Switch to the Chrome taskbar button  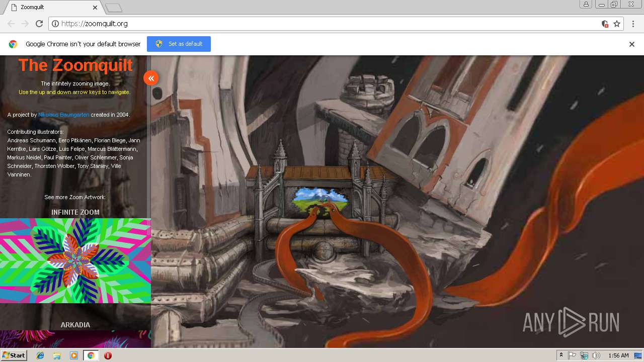pos(91,355)
